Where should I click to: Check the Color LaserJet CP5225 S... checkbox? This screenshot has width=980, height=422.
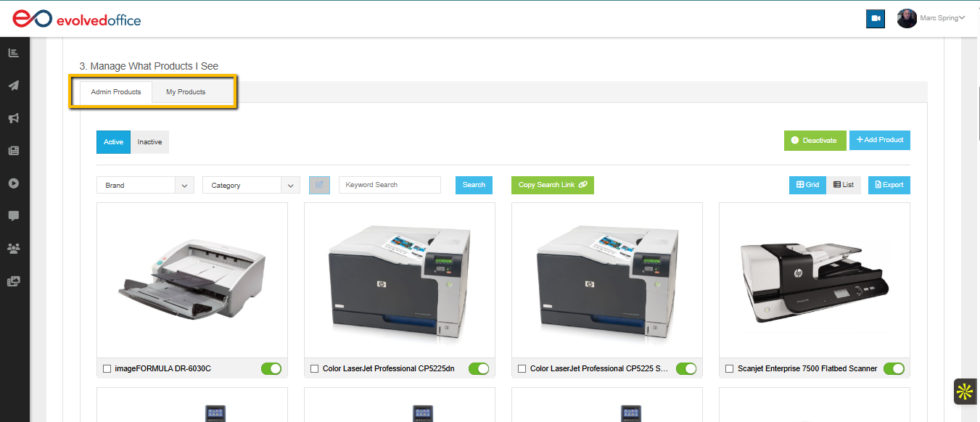pos(522,369)
